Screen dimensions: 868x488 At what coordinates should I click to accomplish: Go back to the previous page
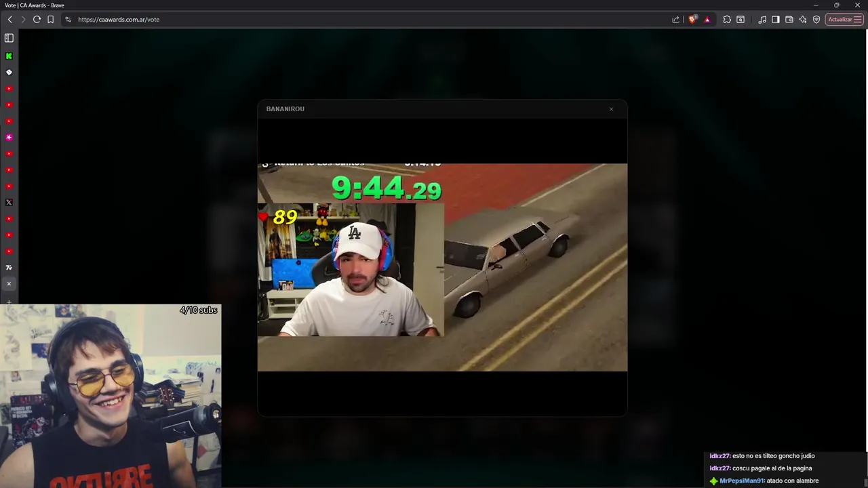(9, 20)
